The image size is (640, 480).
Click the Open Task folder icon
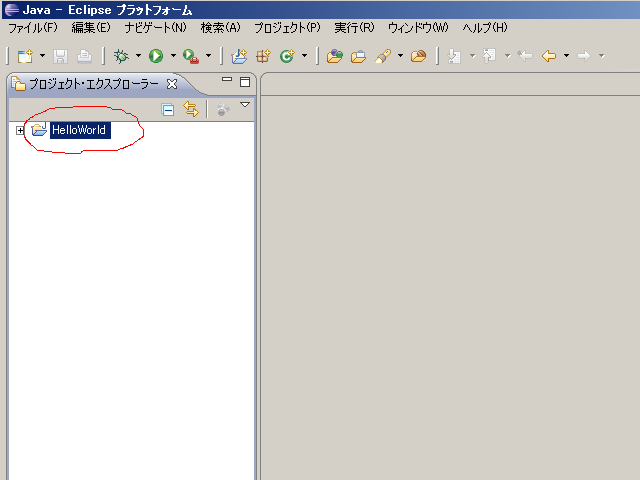pyautogui.click(x=359, y=56)
